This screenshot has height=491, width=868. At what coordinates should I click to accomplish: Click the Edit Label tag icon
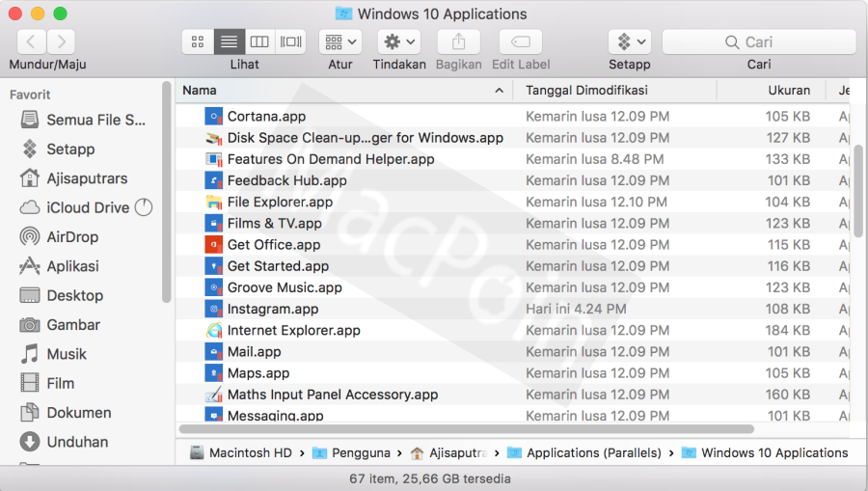520,41
